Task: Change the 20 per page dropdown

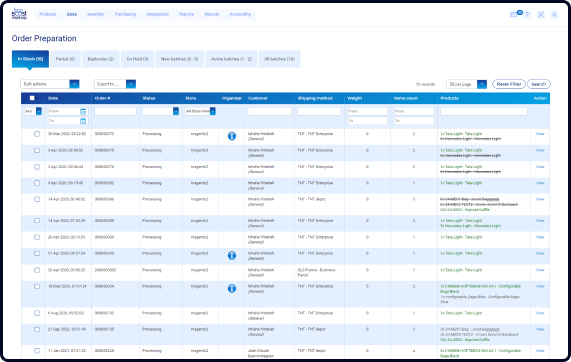Action: (466, 84)
